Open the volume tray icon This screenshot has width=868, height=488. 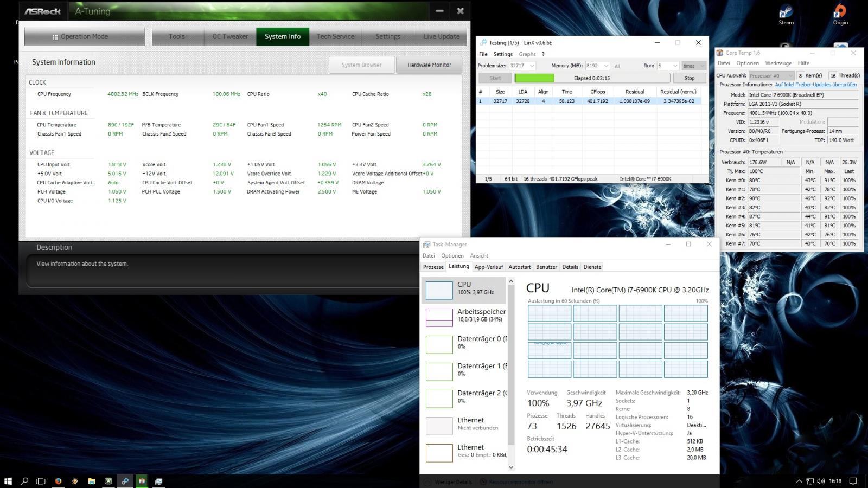tap(821, 481)
